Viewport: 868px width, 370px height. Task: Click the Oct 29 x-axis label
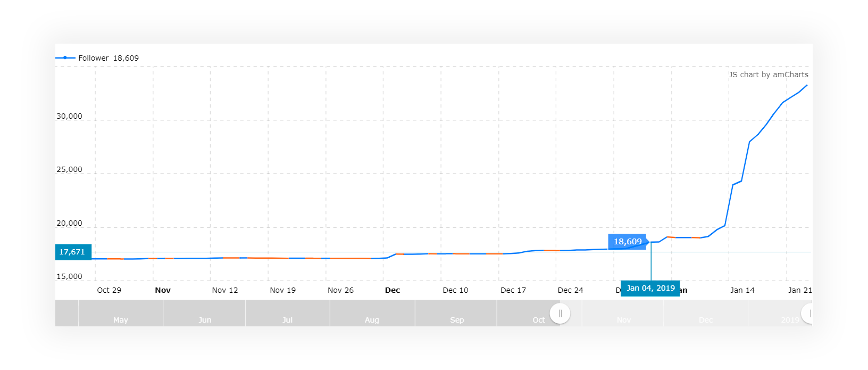point(109,290)
